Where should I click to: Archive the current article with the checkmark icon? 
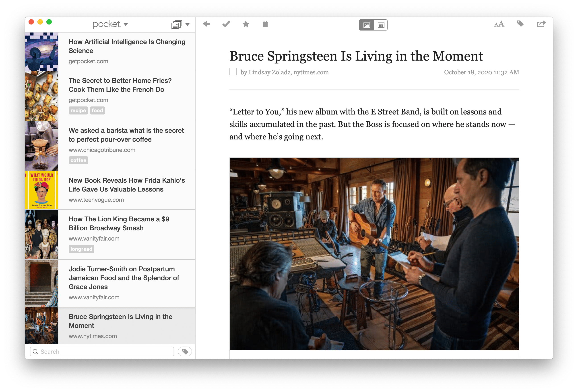[x=226, y=24]
